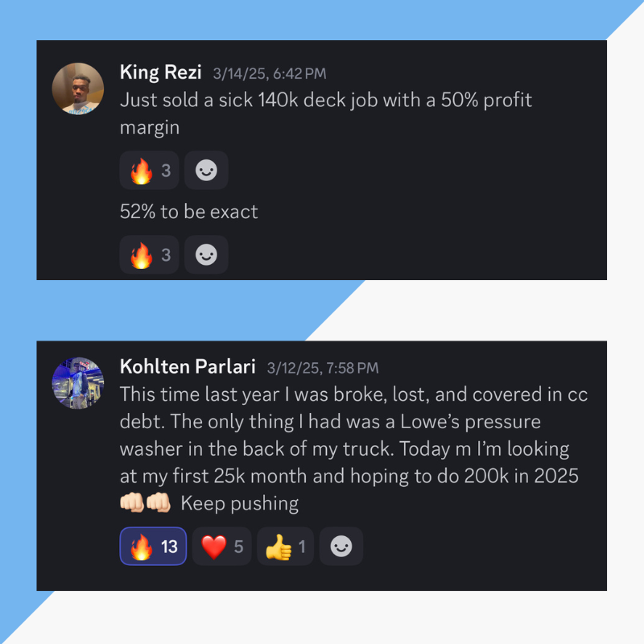Click the red heart emoji icon
This screenshot has width=644, height=644.
coord(214,547)
